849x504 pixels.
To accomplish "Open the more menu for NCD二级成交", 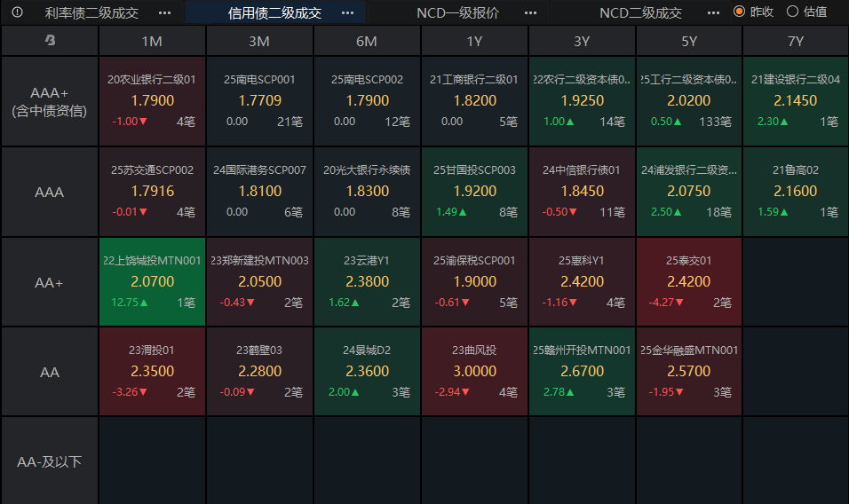I will point(714,13).
